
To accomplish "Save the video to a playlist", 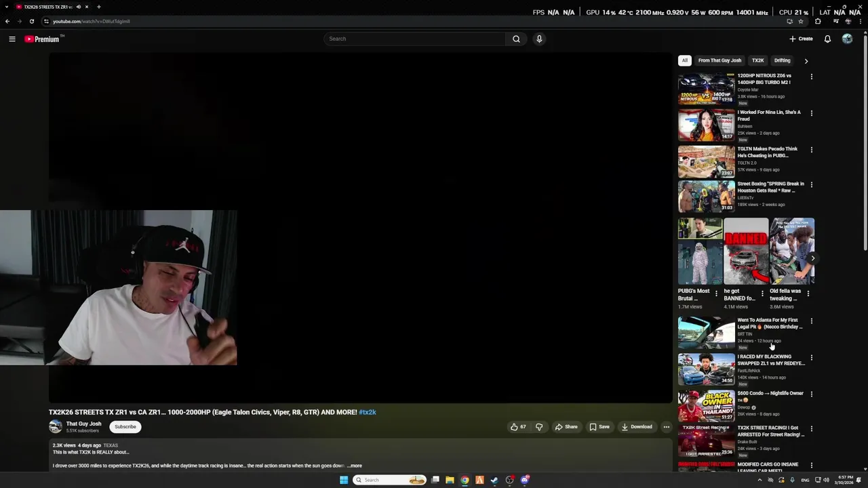I will pyautogui.click(x=599, y=427).
